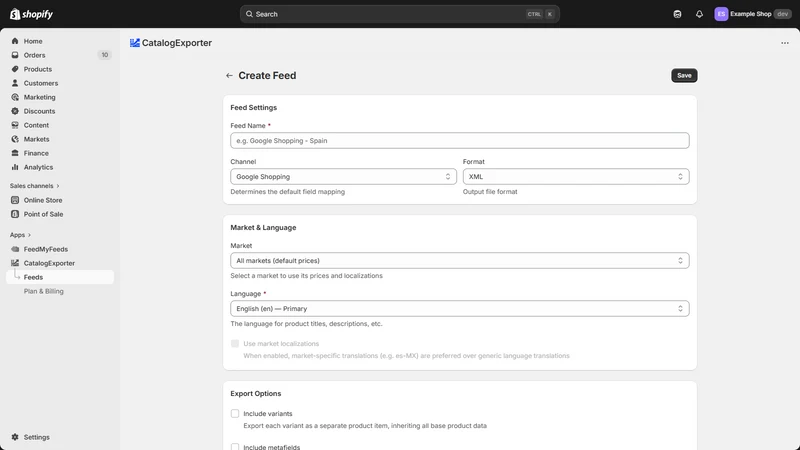Click the Marketing target icon
The image size is (800, 450).
[15, 97]
